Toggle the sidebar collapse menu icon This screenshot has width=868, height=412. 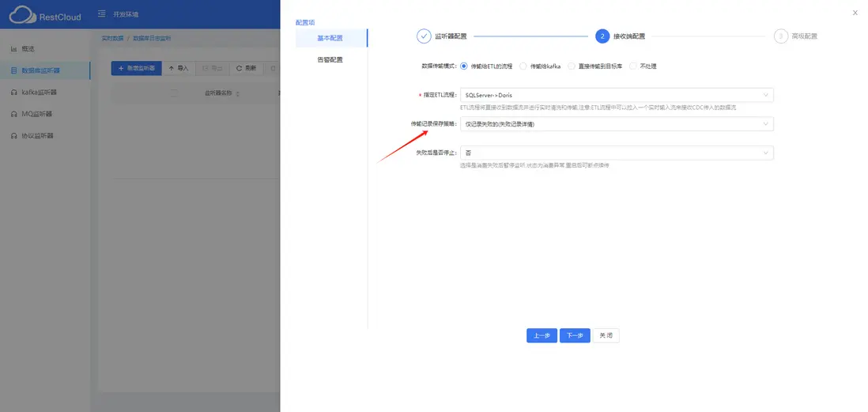pyautogui.click(x=101, y=14)
